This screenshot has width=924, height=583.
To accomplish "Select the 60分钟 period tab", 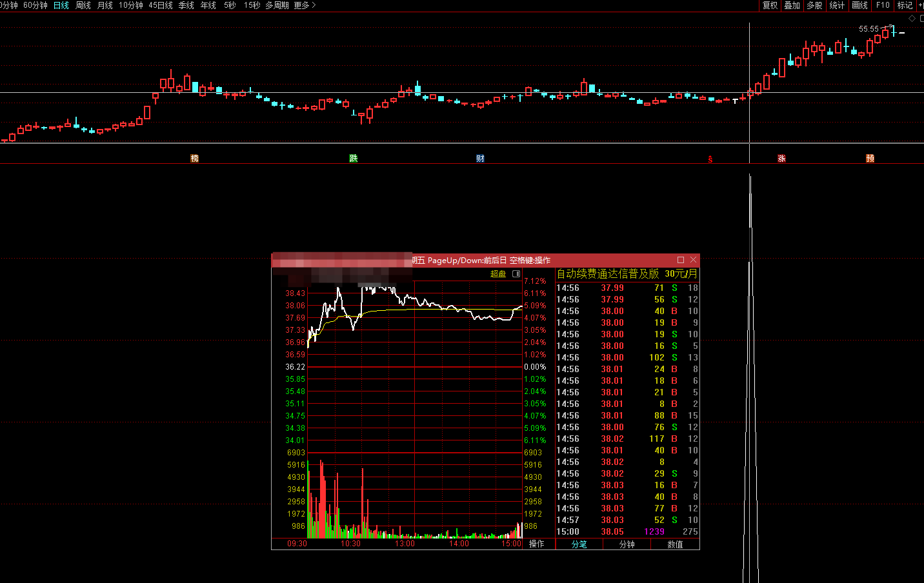I will coord(35,5).
